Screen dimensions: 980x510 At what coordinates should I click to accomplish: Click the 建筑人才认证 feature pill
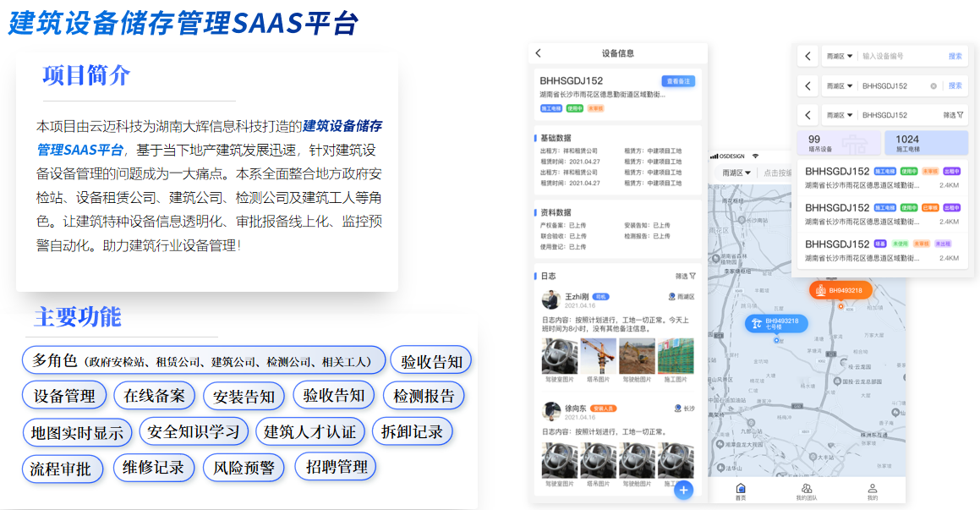click(310, 432)
